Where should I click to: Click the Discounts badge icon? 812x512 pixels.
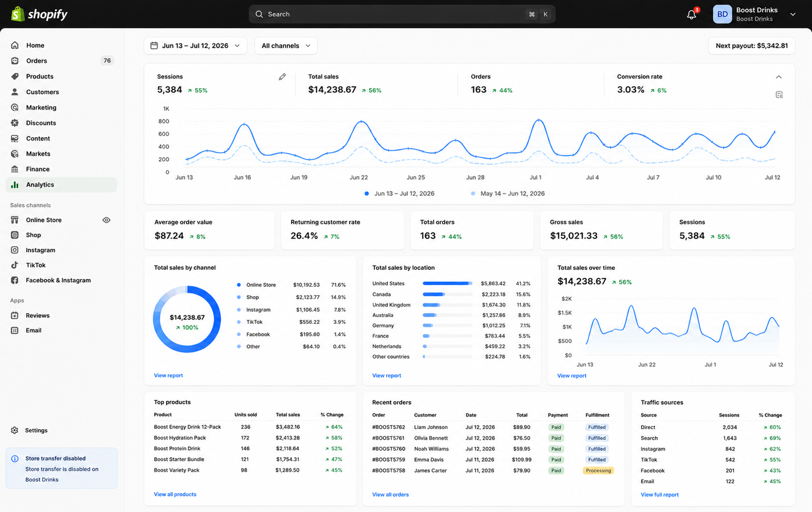pyautogui.click(x=15, y=123)
